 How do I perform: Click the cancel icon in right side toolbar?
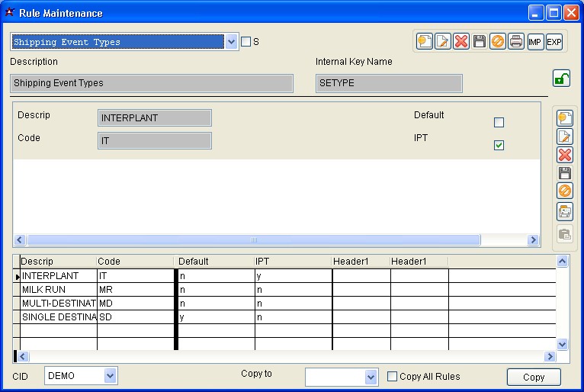tap(565, 191)
